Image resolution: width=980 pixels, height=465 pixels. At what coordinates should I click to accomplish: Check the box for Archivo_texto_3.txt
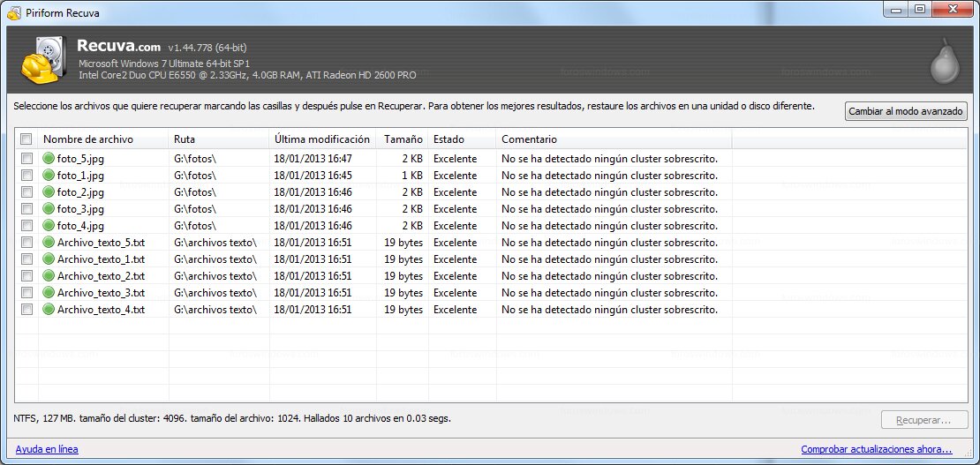point(26,293)
